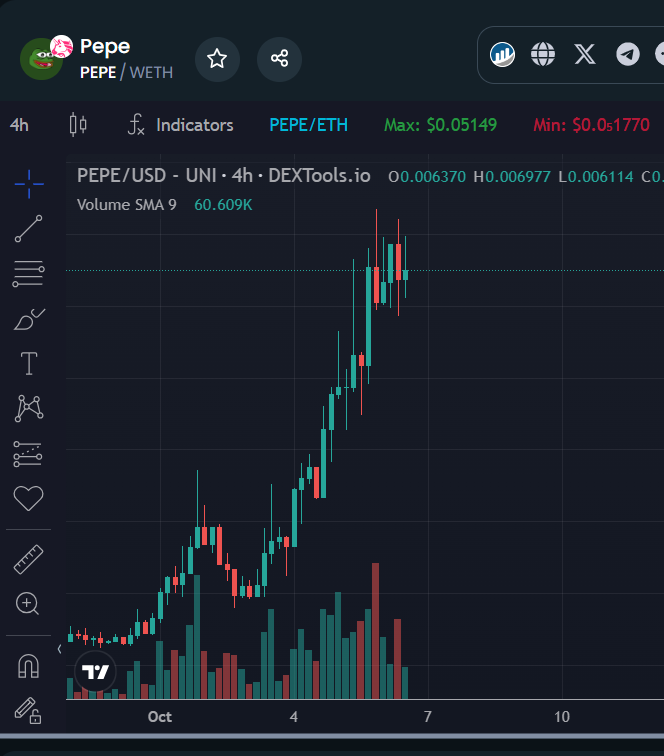Click the 7 date on time axis

coord(428,717)
